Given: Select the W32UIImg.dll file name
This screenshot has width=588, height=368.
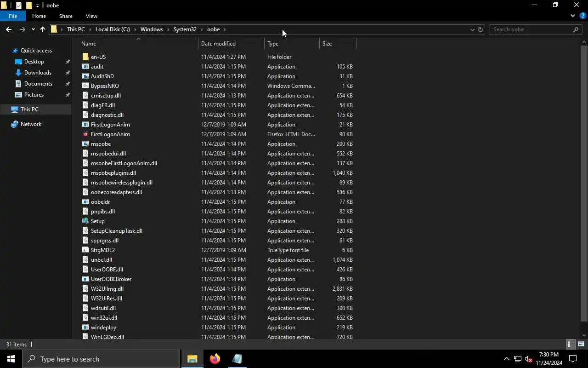Looking at the screenshot, I should [x=107, y=289].
